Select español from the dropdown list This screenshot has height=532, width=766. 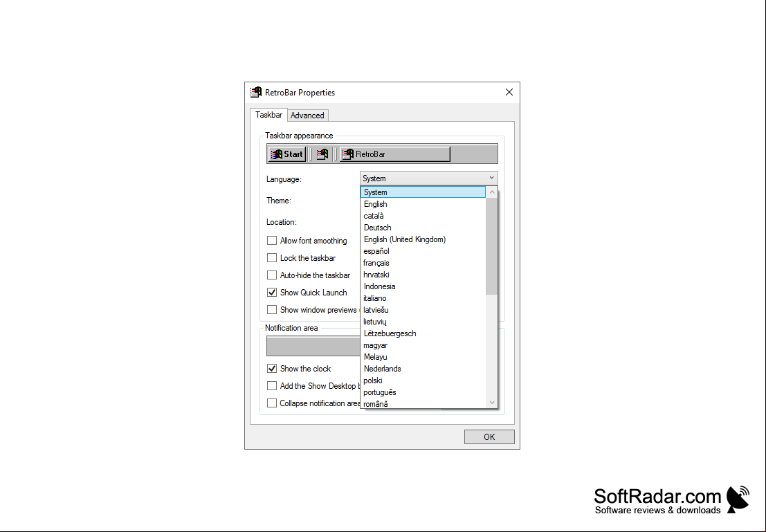423,251
